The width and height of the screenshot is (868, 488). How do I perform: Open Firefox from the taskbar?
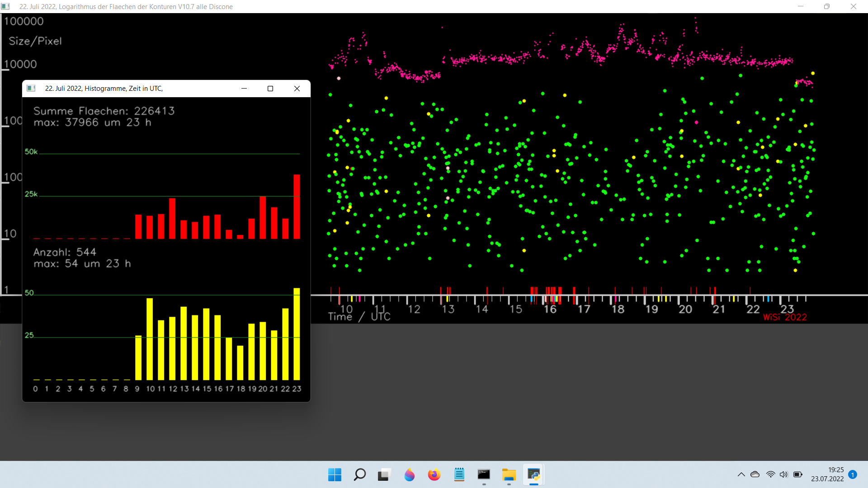click(x=434, y=475)
